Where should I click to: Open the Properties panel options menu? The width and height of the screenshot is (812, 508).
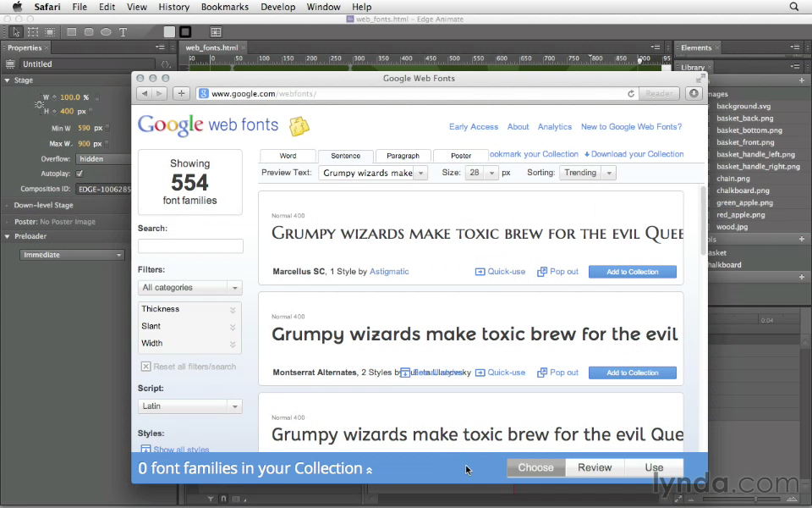pos(160,47)
